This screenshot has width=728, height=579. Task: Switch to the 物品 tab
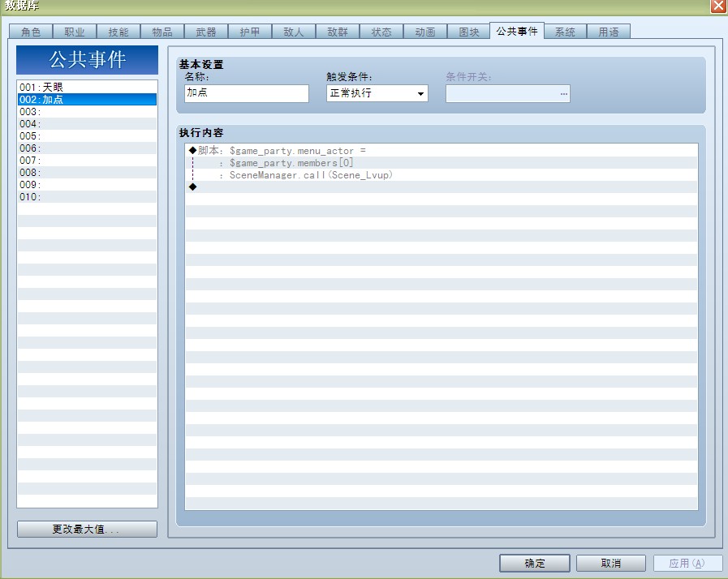(162, 32)
